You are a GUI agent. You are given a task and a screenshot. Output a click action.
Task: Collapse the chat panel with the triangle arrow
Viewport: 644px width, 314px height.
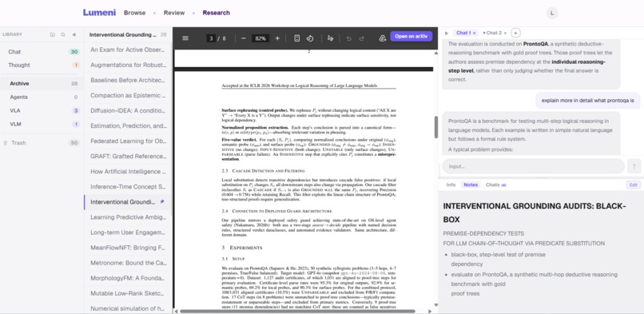pyautogui.click(x=447, y=33)
